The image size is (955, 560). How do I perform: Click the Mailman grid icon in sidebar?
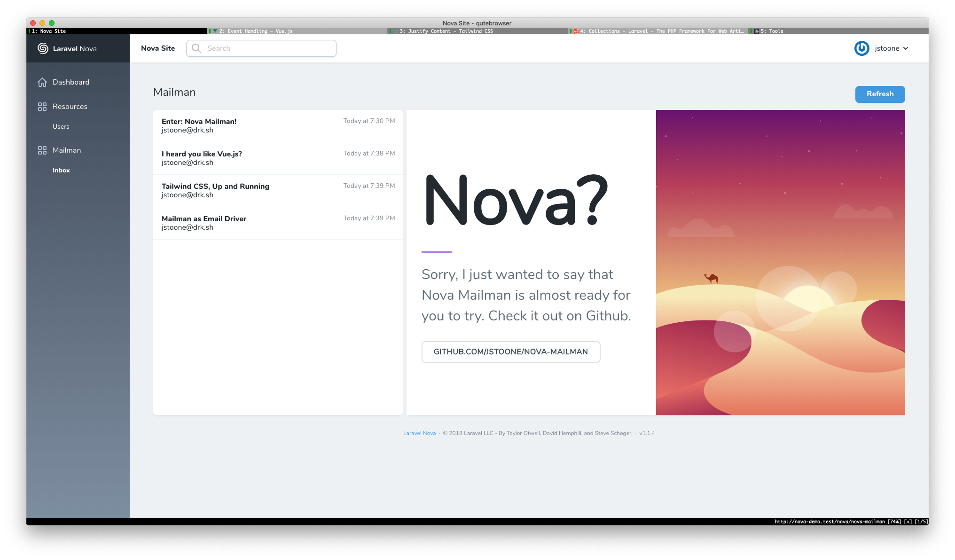pyautogui.click(x=42, y=150)
